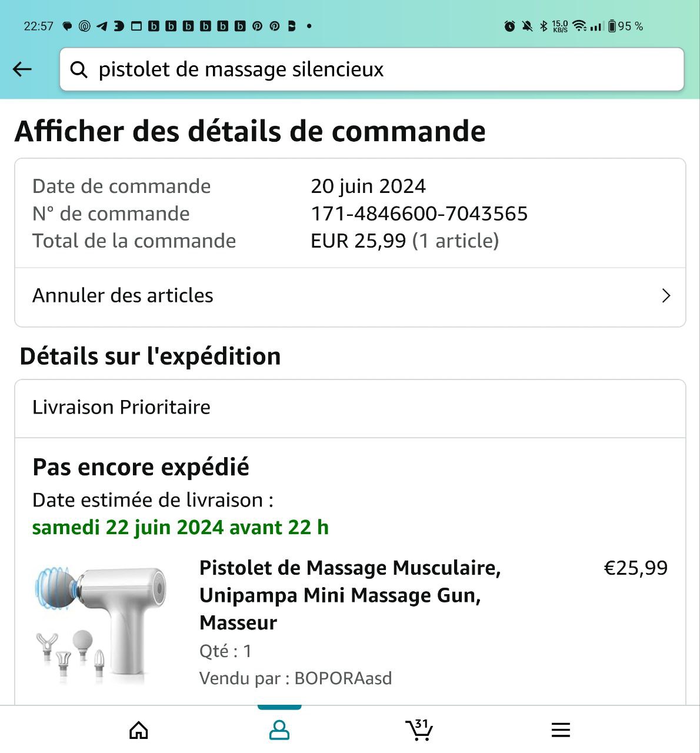Viewport: 700px width, 753px height.
Task: Go to Amazon home tab
Action: [139, 730]
